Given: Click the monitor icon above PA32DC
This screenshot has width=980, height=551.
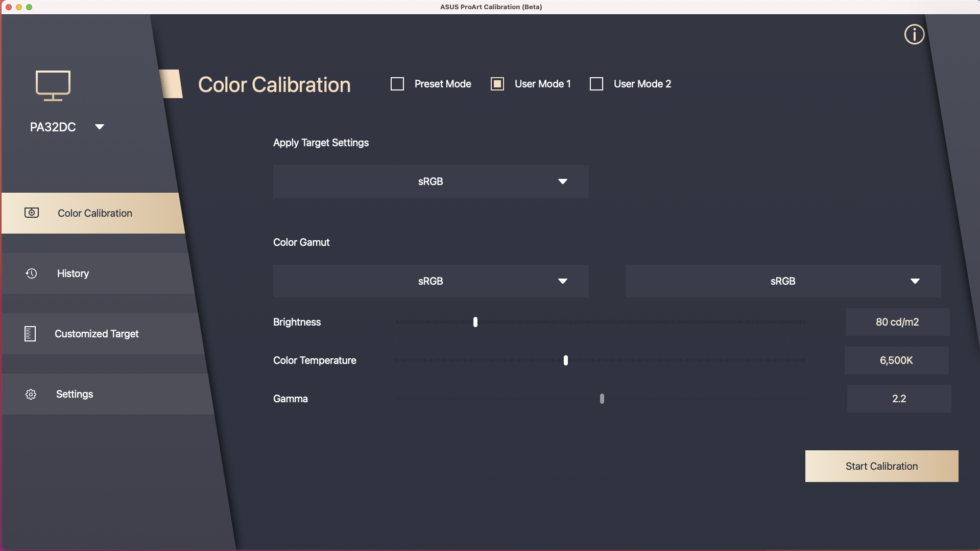Looking at the screenshot, I should point(53,85).
